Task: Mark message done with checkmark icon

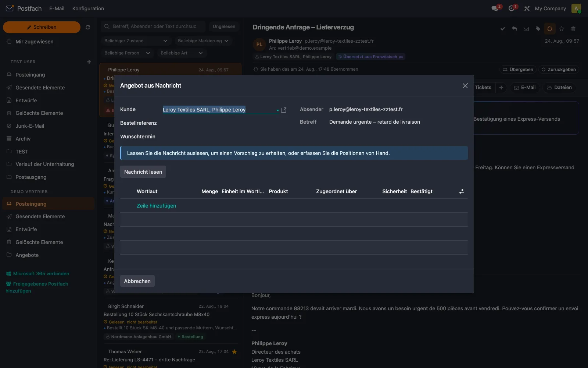Action: pyautogui.click(x=502, y=29)
